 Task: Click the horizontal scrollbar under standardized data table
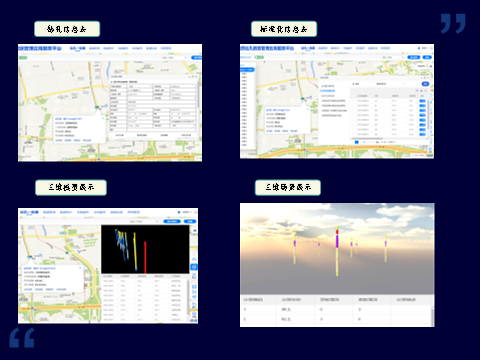[367, 138]
